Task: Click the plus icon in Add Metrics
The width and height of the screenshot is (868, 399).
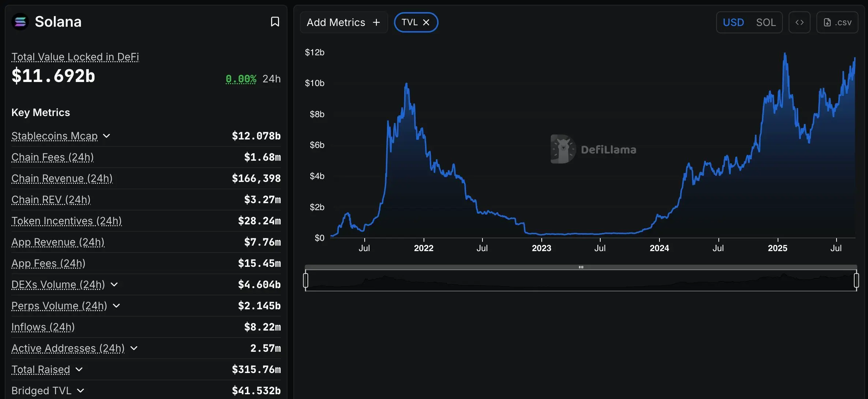Action: [x=376, y=22]
